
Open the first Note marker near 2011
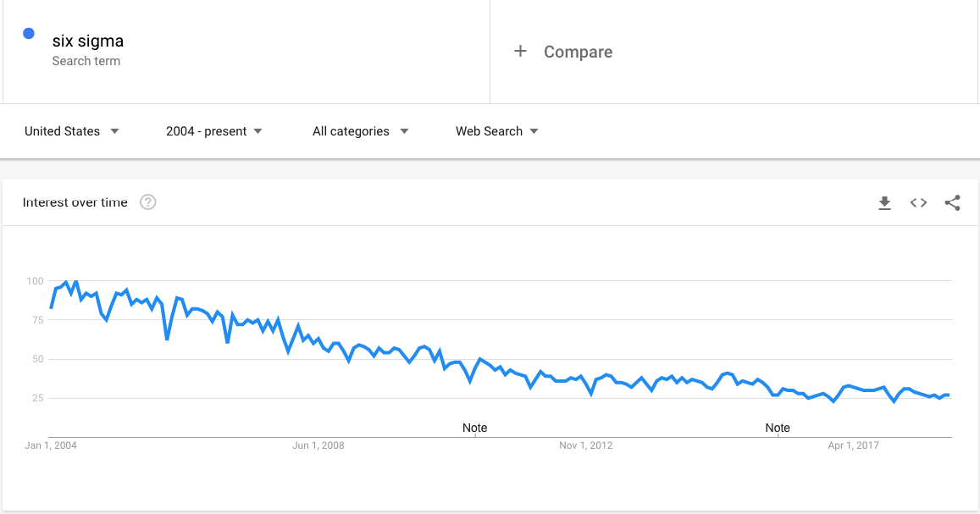(x=474, y=428)
